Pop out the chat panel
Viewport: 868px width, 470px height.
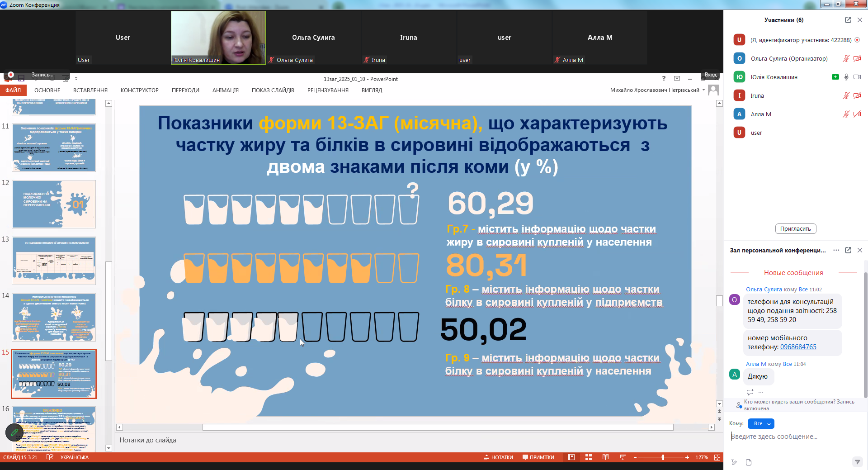(x=848, y=250)
